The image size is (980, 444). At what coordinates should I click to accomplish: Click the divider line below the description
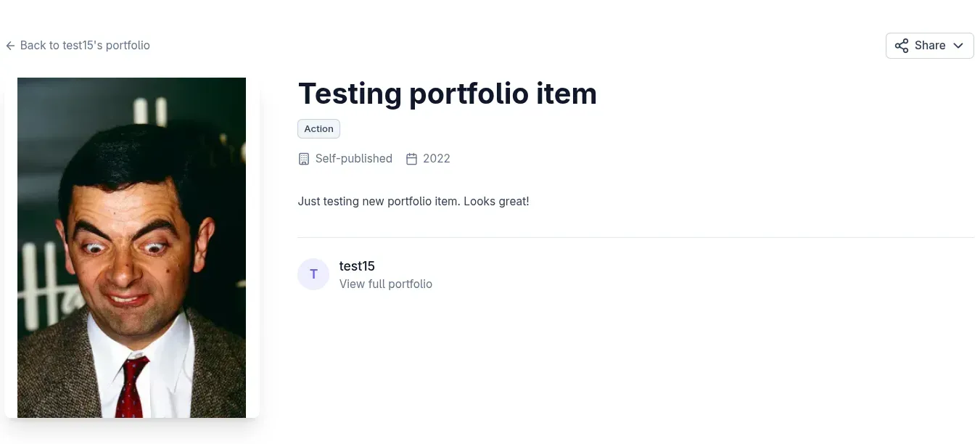pos(636,237)
